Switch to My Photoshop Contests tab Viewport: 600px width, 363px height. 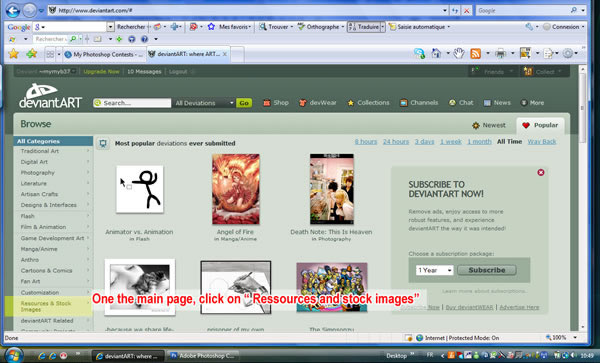click(103, 54)
